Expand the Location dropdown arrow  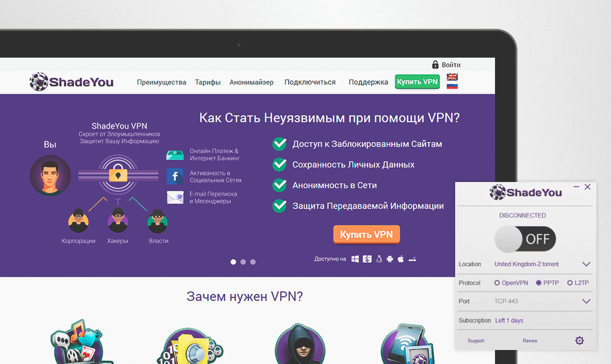click(x=586, y=264)
